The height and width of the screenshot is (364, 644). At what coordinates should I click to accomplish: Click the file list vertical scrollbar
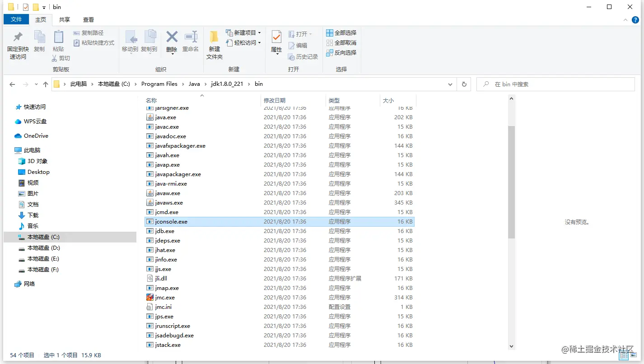coord(511,182)
